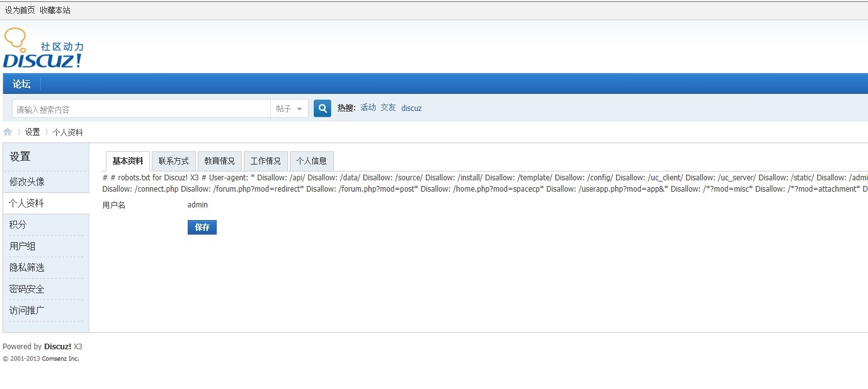Select the 基本资料 tab

point(128,161)
